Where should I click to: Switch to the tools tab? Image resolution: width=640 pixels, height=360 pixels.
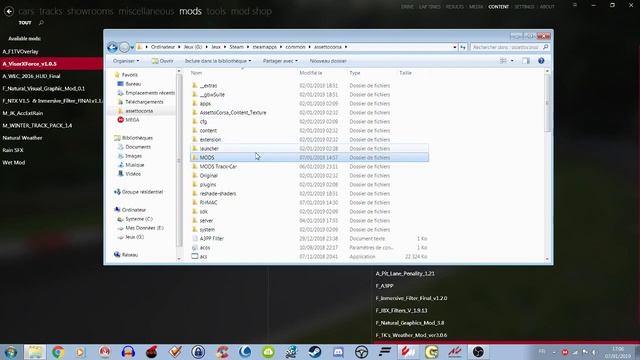[216, 11]
